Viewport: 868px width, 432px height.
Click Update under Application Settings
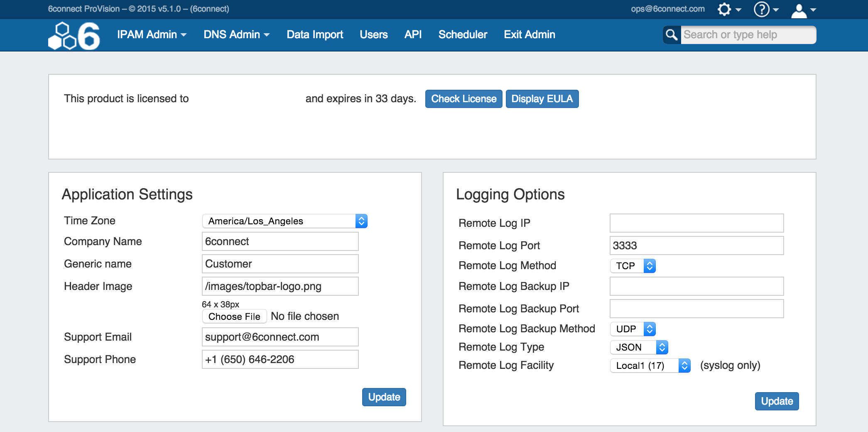(384, 397)
